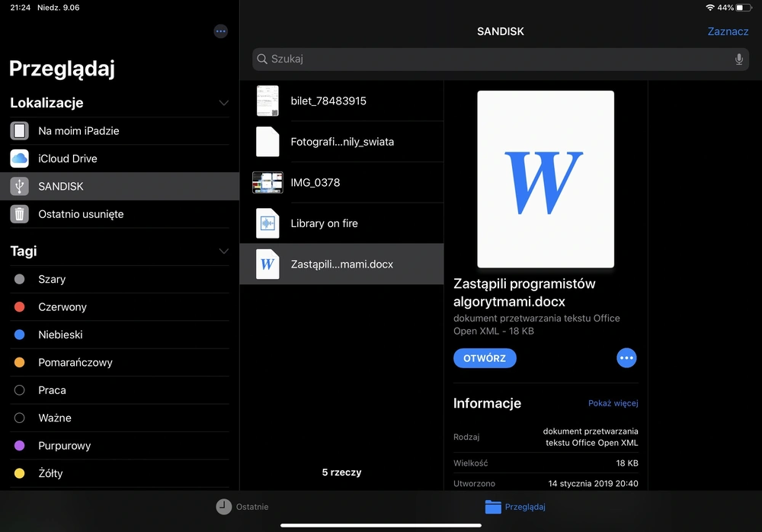Click the Library on fire audio file icon
The height and width of the screenshot is (532, 762).
click(267, 223)
